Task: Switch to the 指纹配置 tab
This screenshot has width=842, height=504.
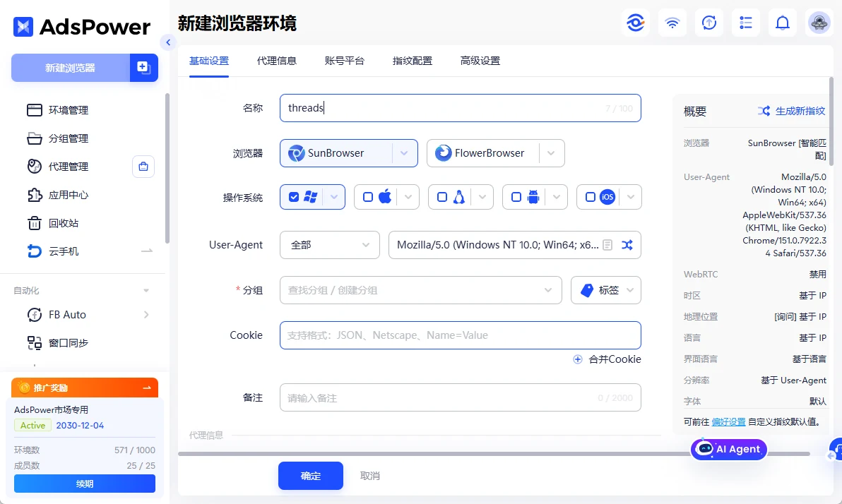Action: coord(412,61)
